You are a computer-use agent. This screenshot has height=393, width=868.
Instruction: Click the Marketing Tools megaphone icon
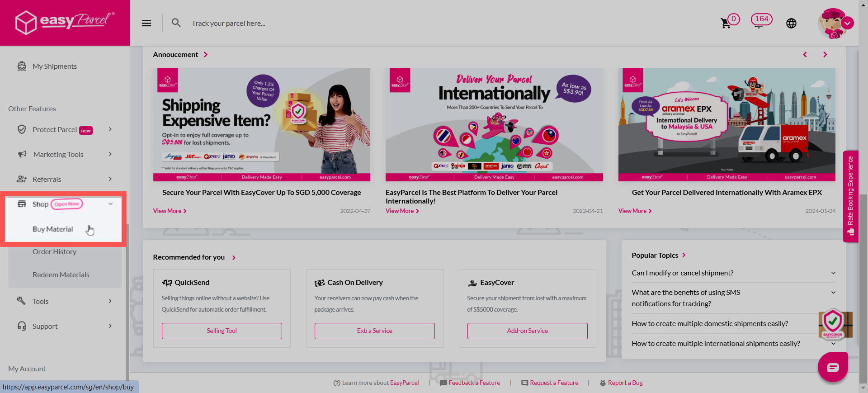(x=22, y=154)
